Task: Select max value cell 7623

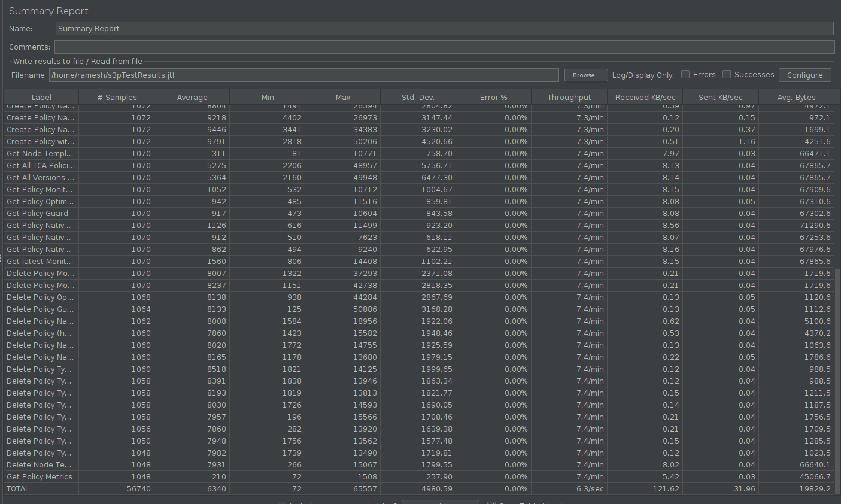Action: coord(368,238)
